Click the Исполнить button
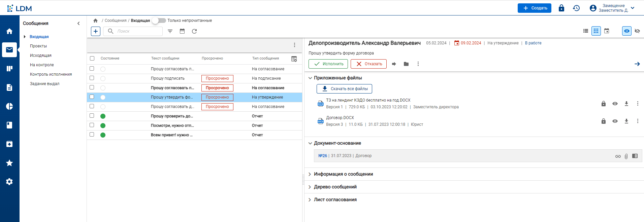 328,64
